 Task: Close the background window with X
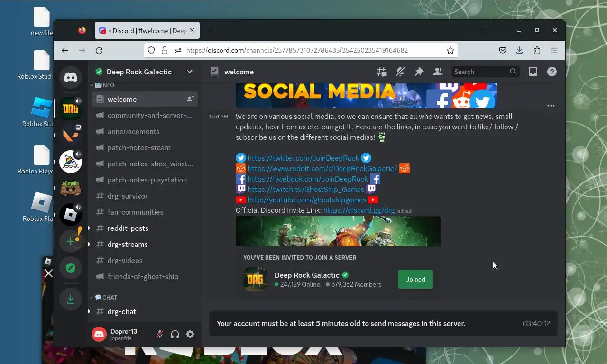[x=48, y=273]
